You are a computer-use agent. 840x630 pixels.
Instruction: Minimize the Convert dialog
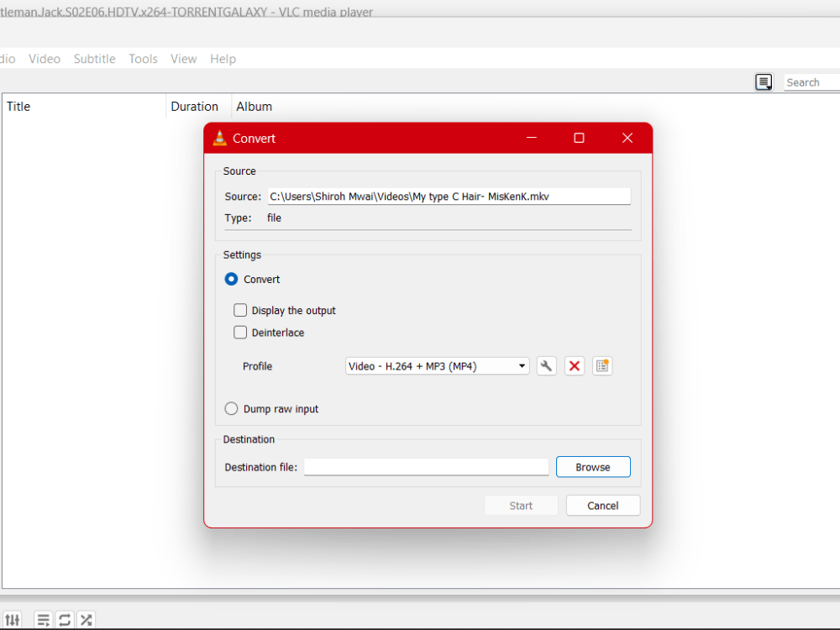(x=532, y=139)
